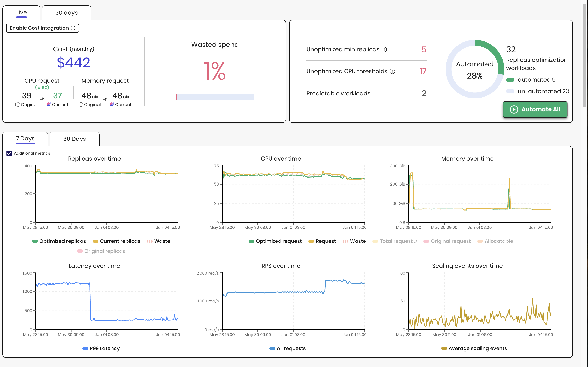Image resolution: width=588 pixels, height=367 pixels.
Task: Uncheck the Additional metrics checkbox
Action: [9, 153]
